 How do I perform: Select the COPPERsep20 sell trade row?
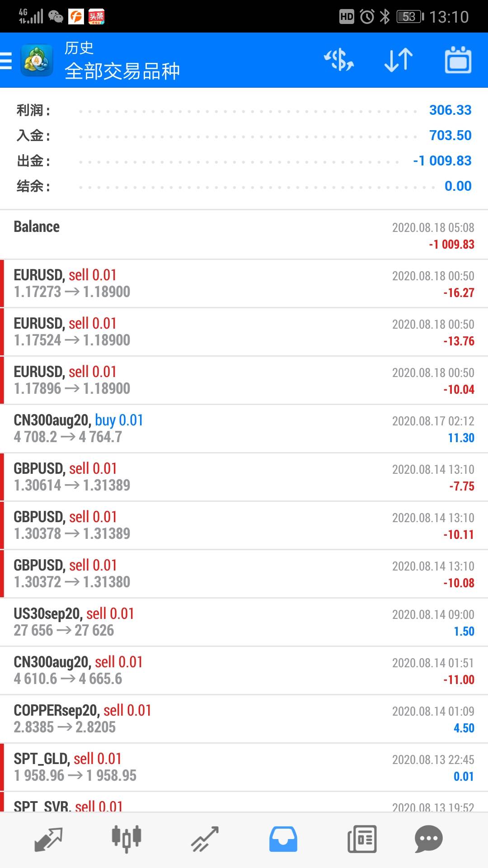click(244, 719)
